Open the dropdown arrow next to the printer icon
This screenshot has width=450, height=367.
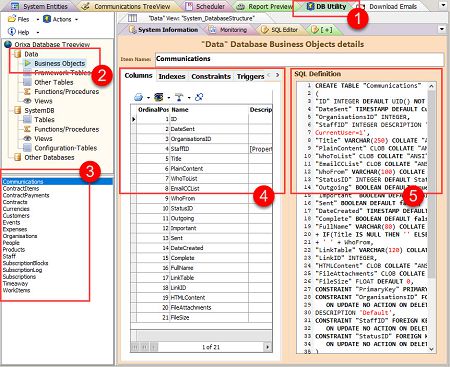[x=148, y=98]
